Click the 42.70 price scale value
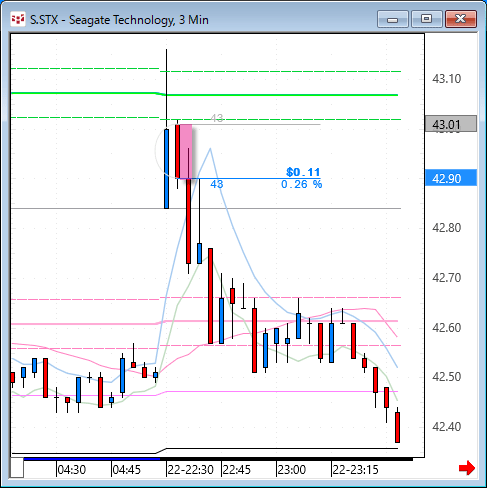 click(447, 278)
